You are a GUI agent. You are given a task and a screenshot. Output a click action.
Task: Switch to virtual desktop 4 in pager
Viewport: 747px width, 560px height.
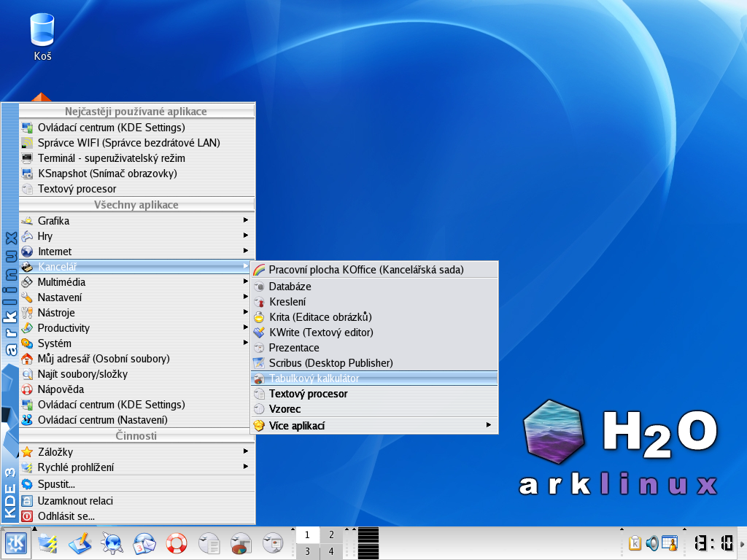(332, 551)
